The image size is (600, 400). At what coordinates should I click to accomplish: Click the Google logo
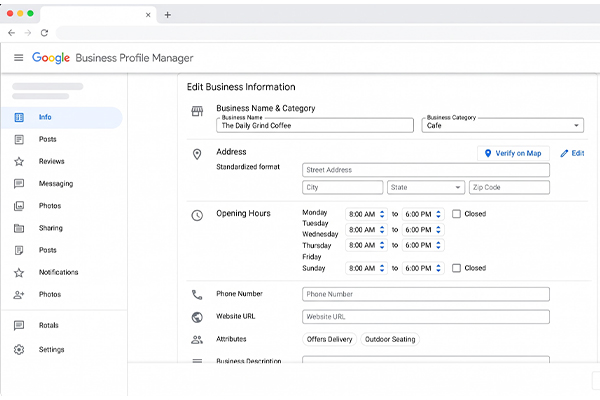(51, 58)
